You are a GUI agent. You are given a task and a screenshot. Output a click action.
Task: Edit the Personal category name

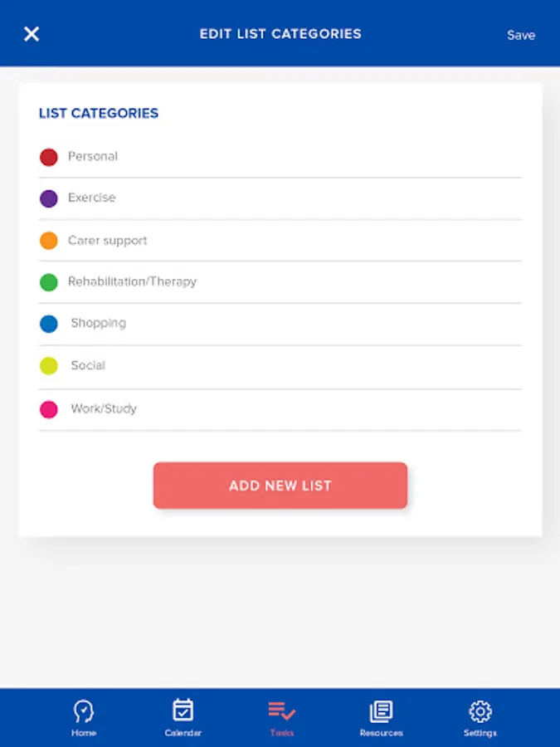[x=93, y=156]
